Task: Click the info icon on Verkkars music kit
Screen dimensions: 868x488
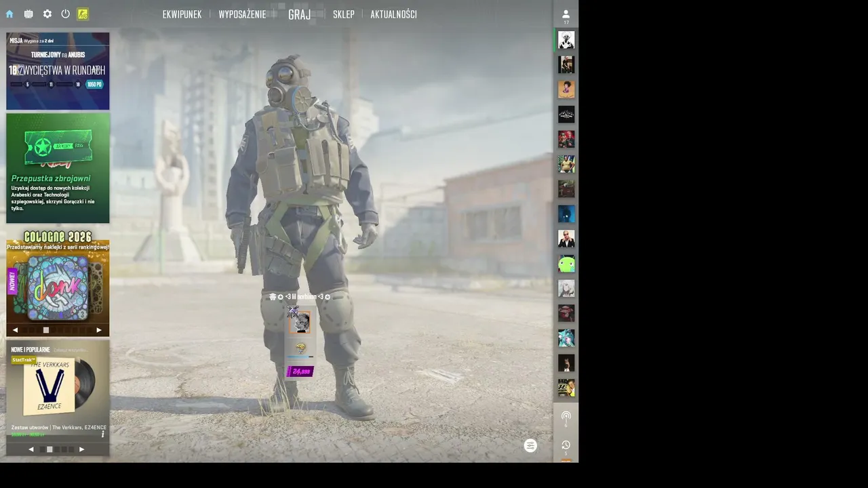Action: pos(103,434)
